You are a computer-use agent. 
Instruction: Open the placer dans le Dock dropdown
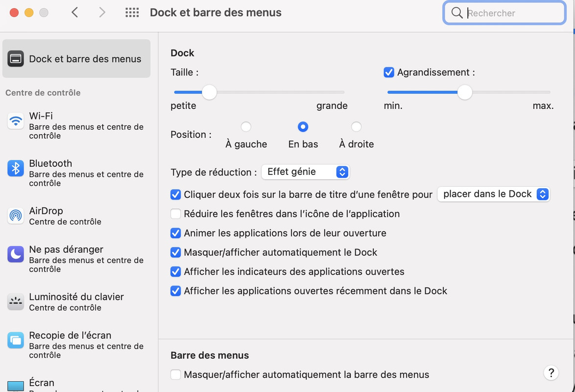tap(493, 194)
